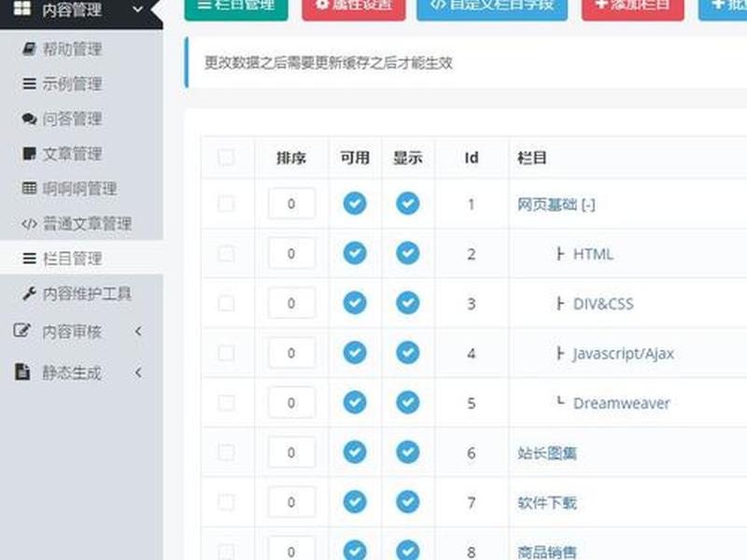Click the note icon beside 文章管理
Image resolution: width=747 pixels, height=560 pixels.
click(29, 153)
